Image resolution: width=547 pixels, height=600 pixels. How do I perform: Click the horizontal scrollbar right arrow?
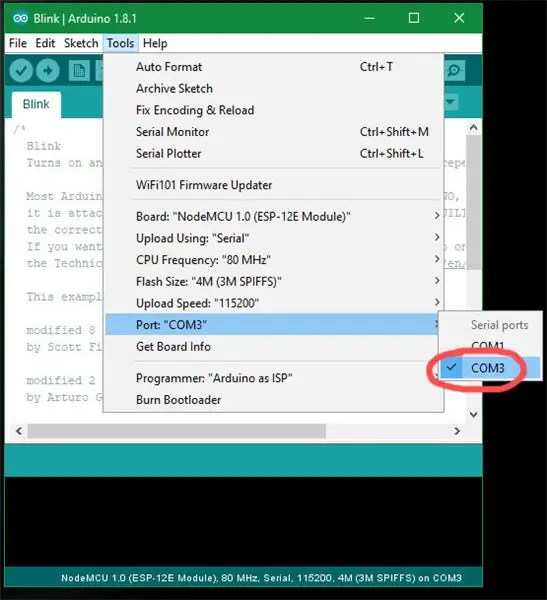coord(457,431)
